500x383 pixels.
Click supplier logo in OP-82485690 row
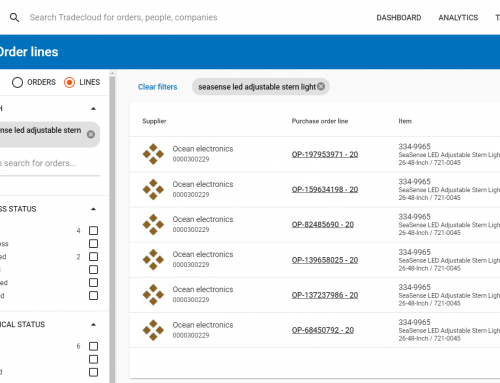153,224
